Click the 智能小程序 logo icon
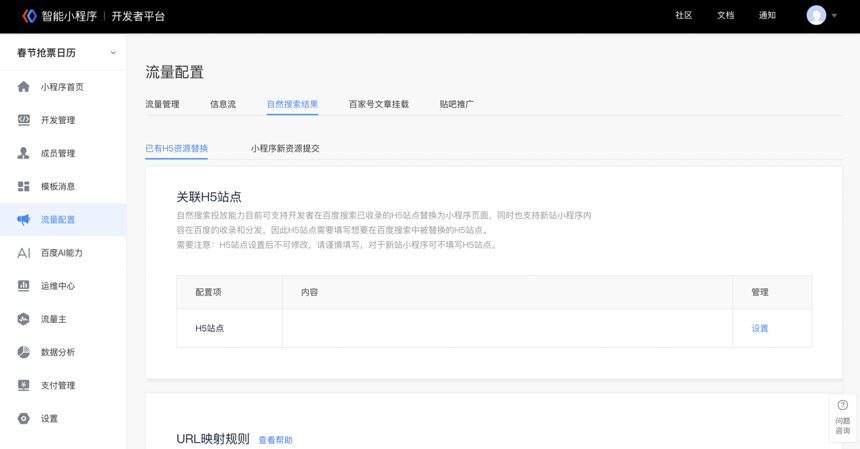 click(x=30, y=16)
